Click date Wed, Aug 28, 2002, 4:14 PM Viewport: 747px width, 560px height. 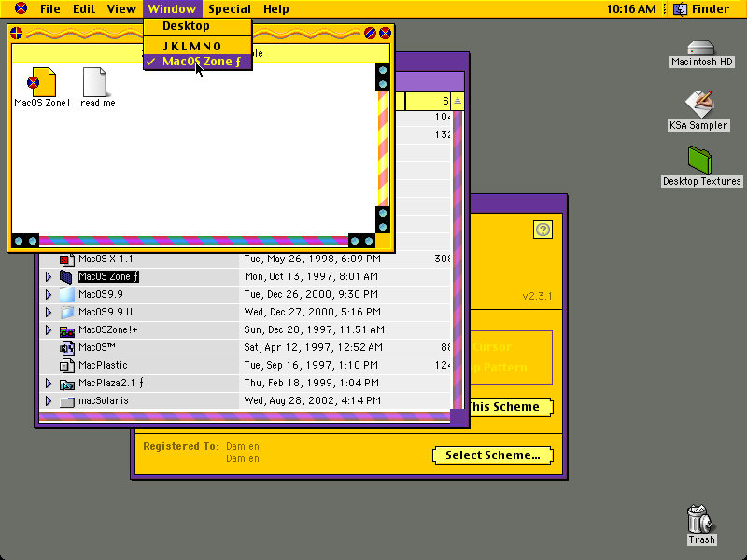(313, 401)
